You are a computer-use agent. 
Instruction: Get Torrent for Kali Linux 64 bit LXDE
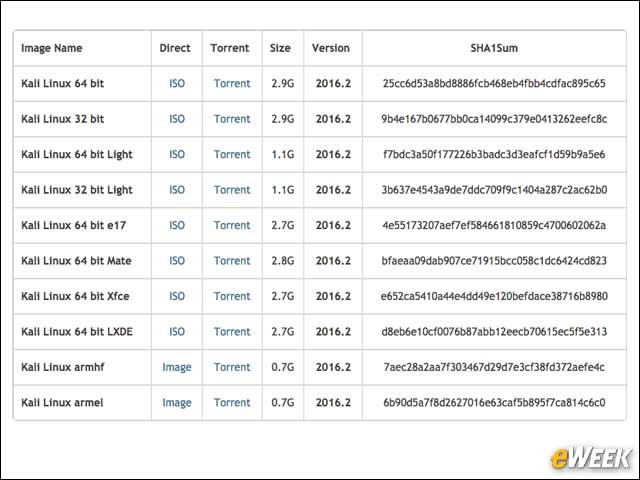232,332
